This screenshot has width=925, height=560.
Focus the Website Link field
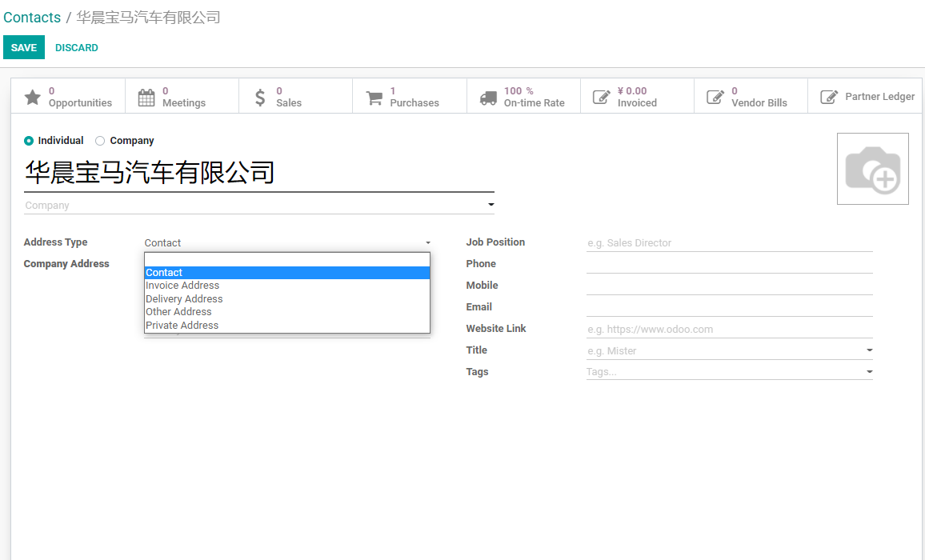pos(729,330)
